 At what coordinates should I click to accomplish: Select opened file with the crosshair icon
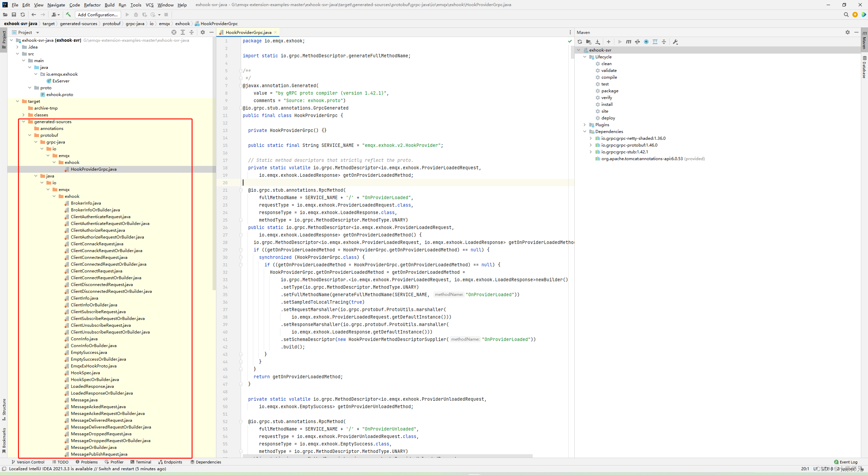pos(174,32)
